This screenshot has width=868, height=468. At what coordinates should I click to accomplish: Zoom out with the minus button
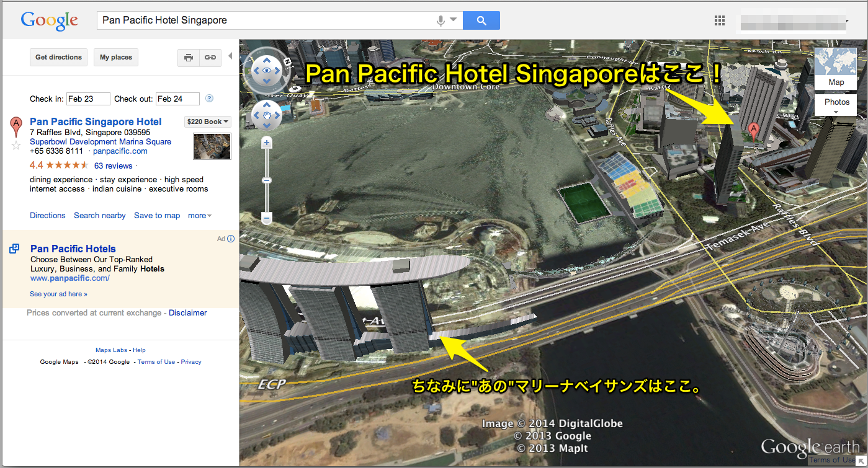tap(267, 218)
